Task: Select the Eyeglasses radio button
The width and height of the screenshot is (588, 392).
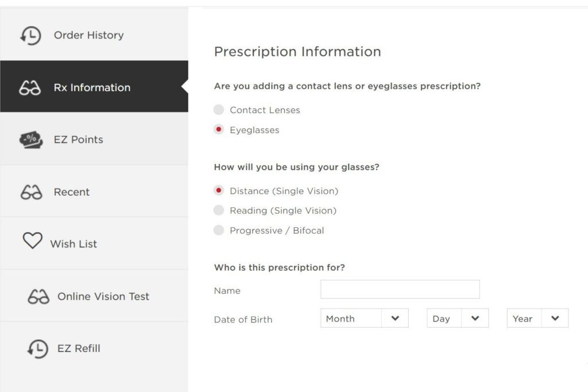Action: pos(219,130)
